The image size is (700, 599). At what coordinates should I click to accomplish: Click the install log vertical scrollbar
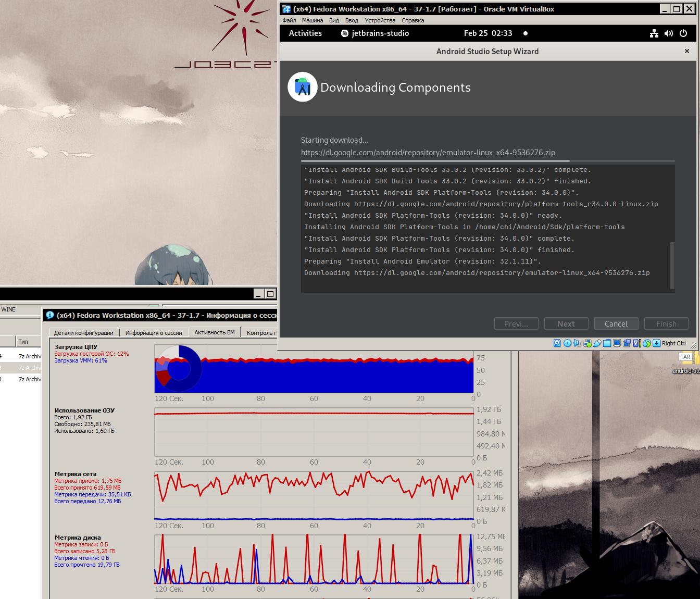(672, 266)
